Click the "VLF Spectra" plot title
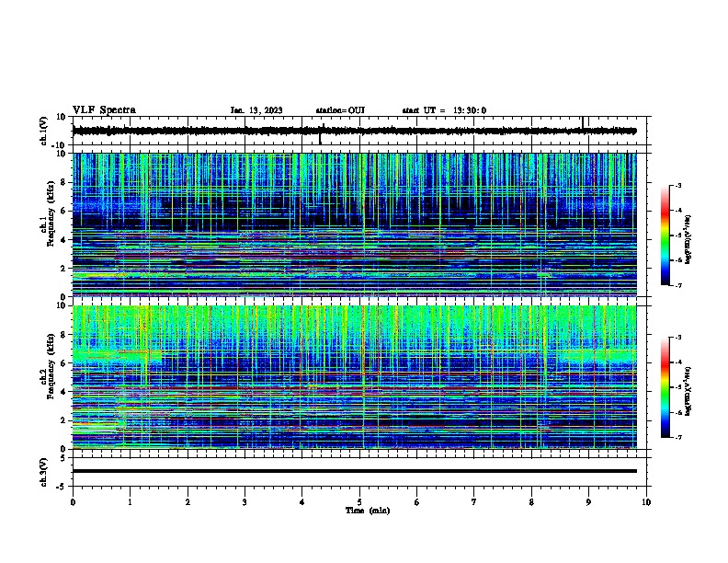The height and width of the screenshot is (563, 728). click(104, 110)
